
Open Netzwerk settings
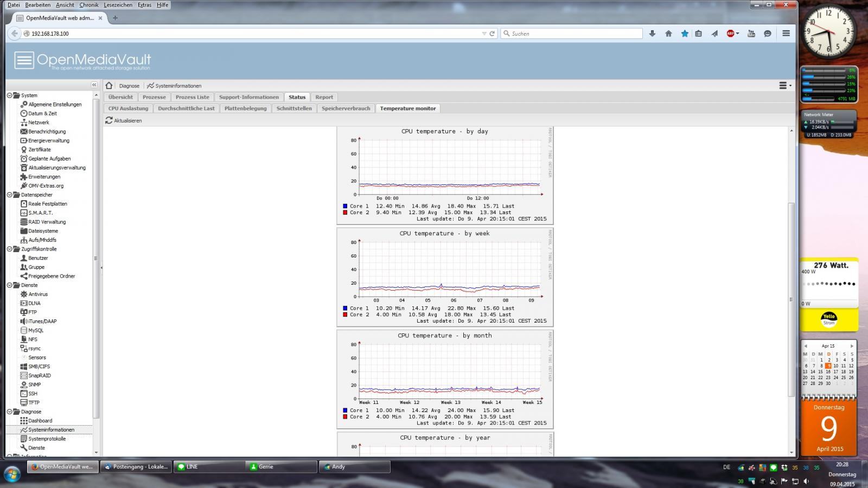tap(39, 123)
